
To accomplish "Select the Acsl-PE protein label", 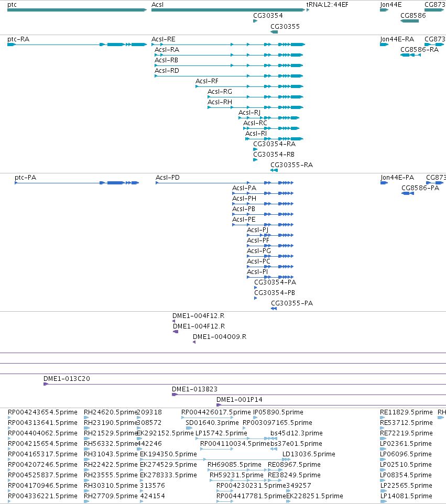I will pos(244,220).
